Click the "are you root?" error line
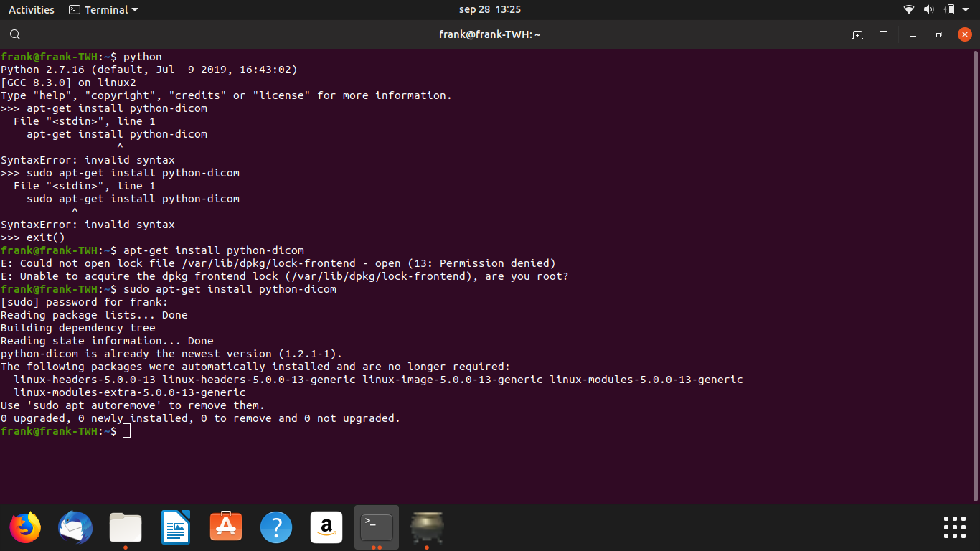This screenshot has width=980, height=551. tap(285, 276)
